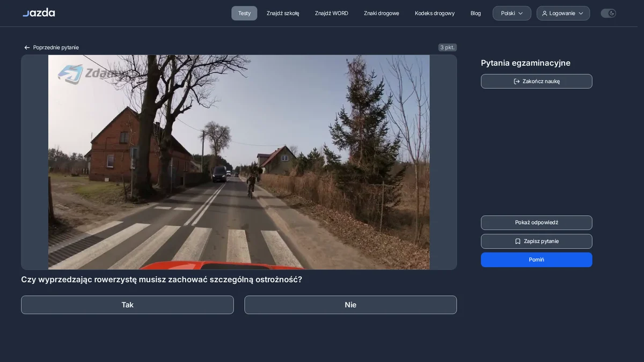This screenshot has width=644, height=362.
Task: Click the question text about rowerzystę
Action: (162, 279)
